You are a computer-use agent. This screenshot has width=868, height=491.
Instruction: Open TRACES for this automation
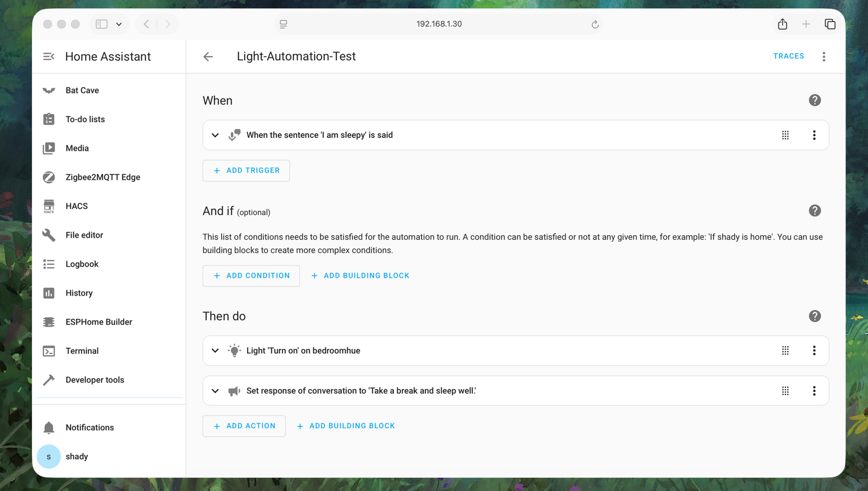[x=789, y=56]
